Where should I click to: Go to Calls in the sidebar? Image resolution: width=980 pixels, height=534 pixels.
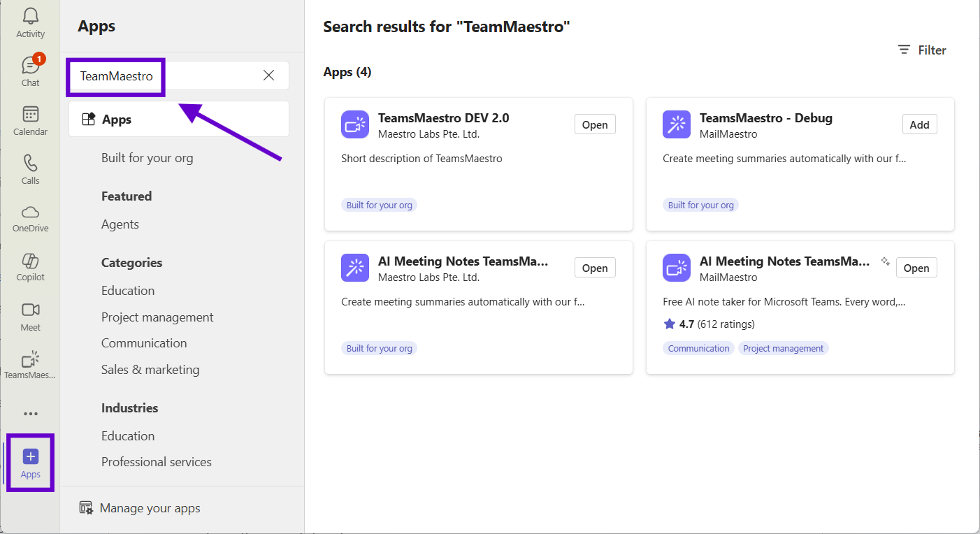pos(30,170)
